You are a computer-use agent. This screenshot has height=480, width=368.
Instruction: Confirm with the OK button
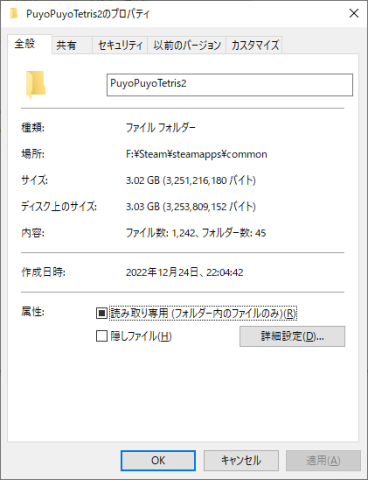coord(158,461)
